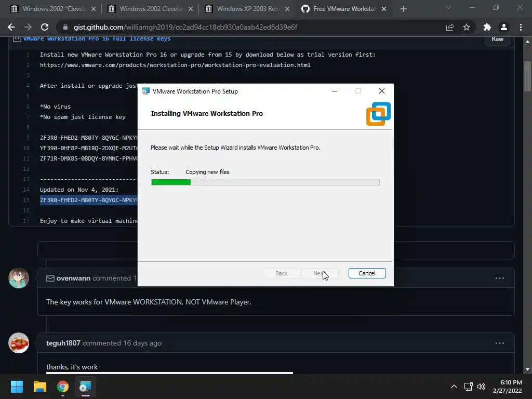Click the installation progress bar

click(265, 182)
